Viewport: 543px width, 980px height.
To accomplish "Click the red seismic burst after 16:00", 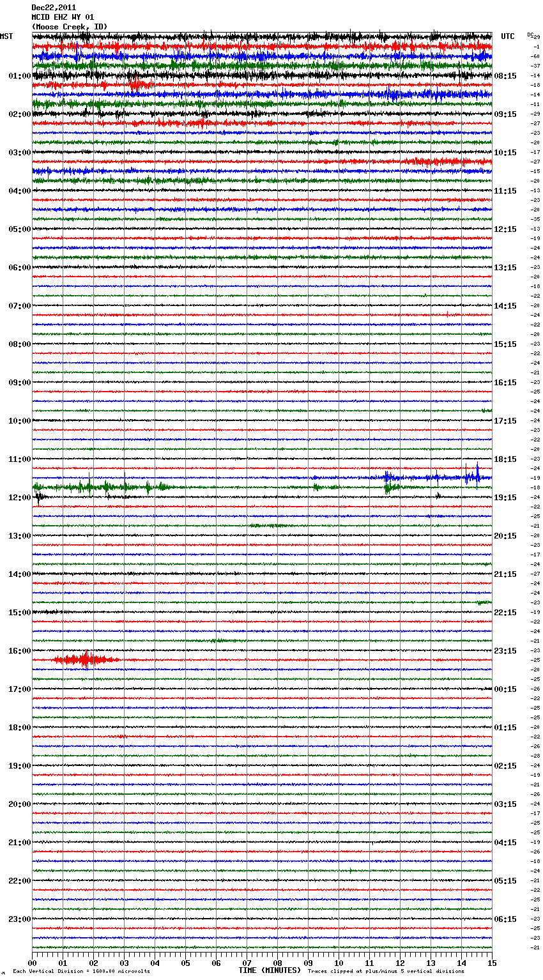I will pyautogui.click(x=86, y=659).
